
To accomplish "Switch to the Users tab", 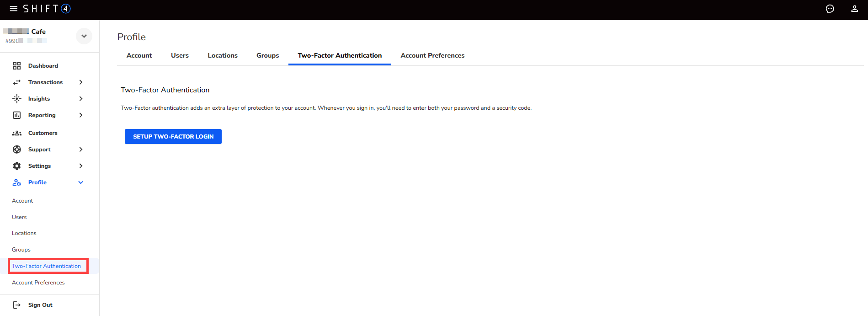I will coord(180,55).
